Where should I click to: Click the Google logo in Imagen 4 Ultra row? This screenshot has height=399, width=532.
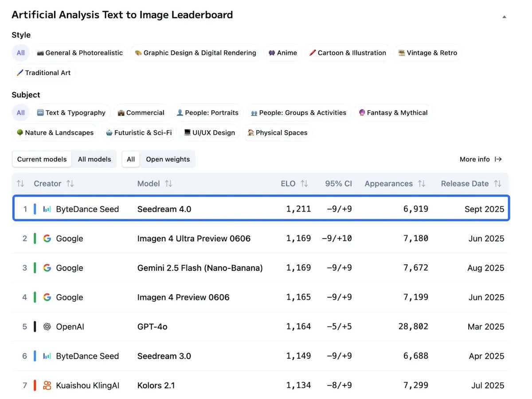click(47, 238)
